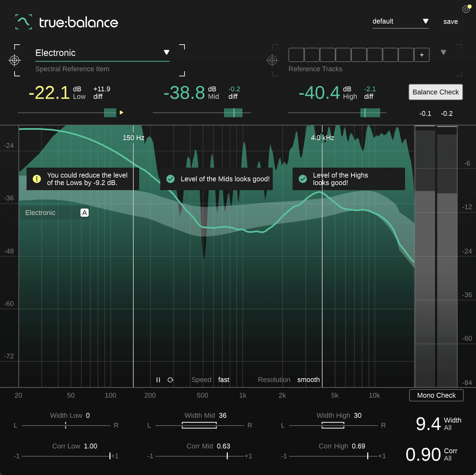
Task: Open the Electronic spectral reference dropdown
Action: [x=167, y=52]
